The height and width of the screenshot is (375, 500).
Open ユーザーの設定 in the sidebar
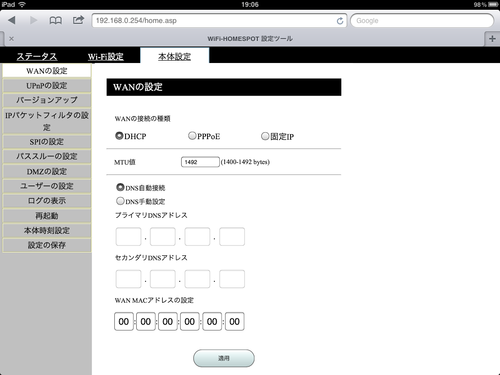coord(47,186)
